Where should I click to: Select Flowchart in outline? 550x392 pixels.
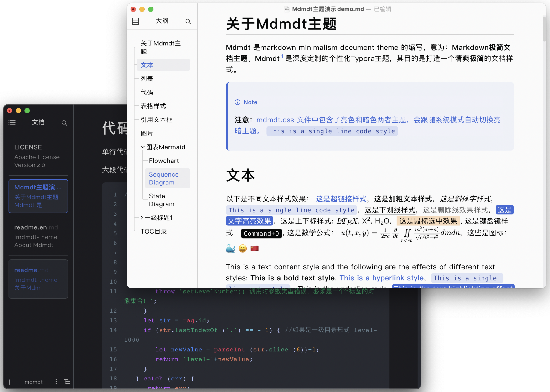[164, 161]
